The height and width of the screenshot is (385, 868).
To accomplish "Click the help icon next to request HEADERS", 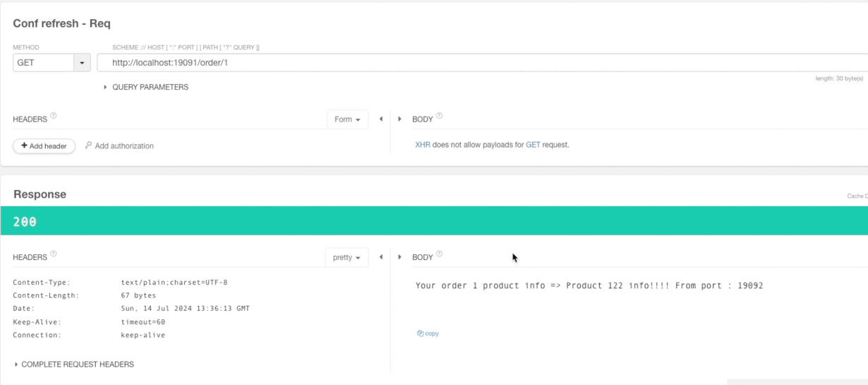I will pyautogui.click(x=54, y=116).
